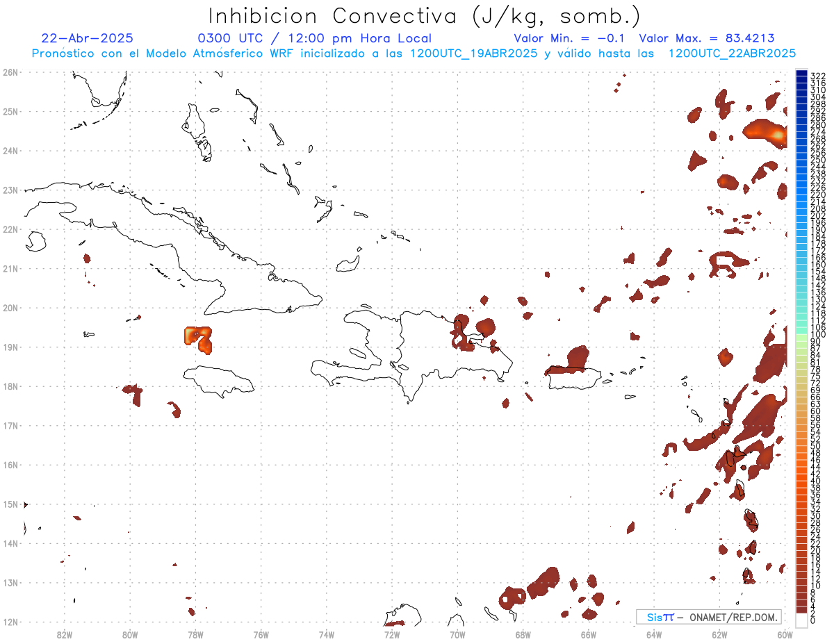Click the "78W" longitude label
The width and height of the screenshot is (834, 644).
(195, 634)
